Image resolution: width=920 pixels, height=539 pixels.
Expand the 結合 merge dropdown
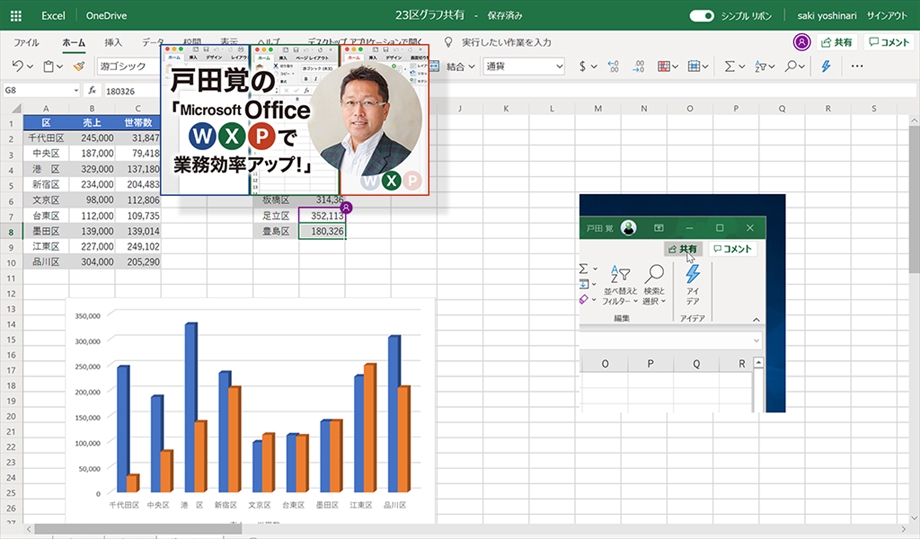point(471,67)
